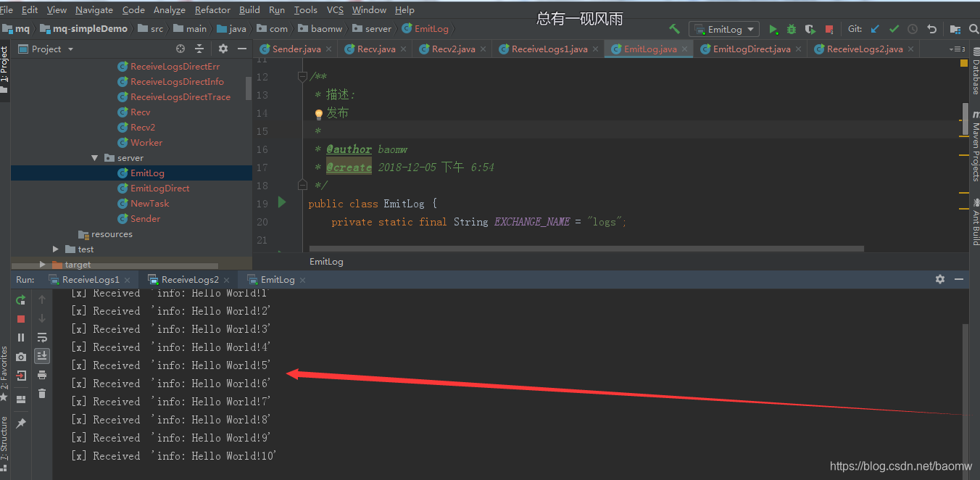
Task: Collapse the server folder
Action: [94, 157]
